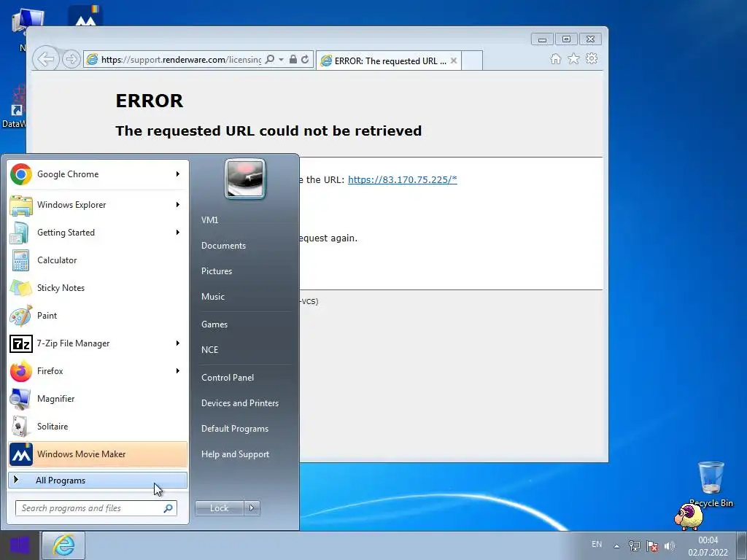Show hidden tray icons arrow

[x=616, y=545]
